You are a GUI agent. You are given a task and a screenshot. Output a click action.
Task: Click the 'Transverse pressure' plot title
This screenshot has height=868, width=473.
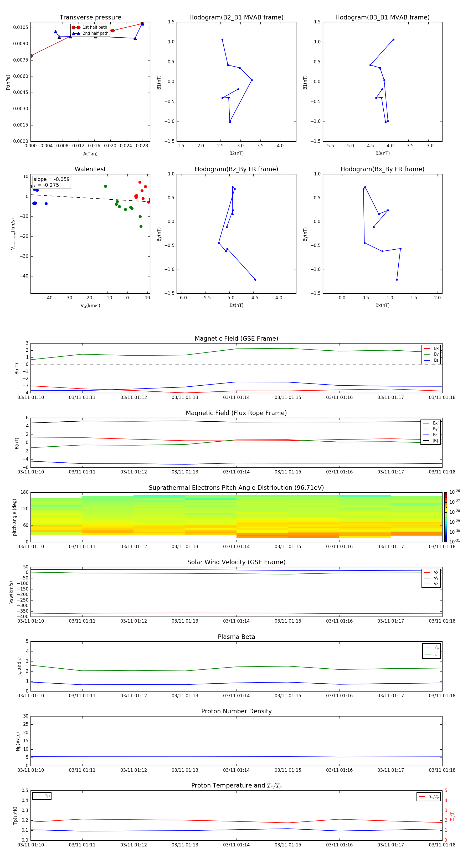(90, 18)
